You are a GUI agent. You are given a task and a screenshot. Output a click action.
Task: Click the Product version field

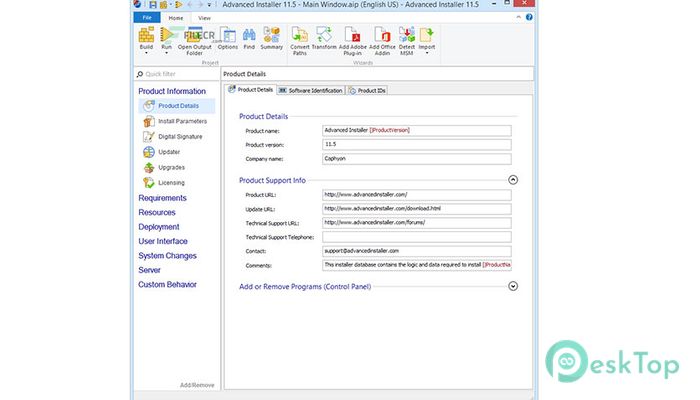point(417,145)
